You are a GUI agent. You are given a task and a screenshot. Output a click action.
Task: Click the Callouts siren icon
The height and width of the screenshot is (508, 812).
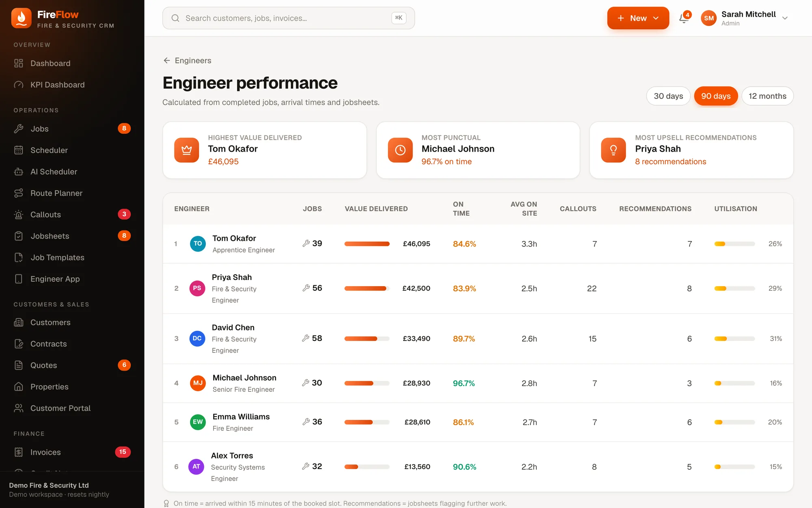(19, 215)
